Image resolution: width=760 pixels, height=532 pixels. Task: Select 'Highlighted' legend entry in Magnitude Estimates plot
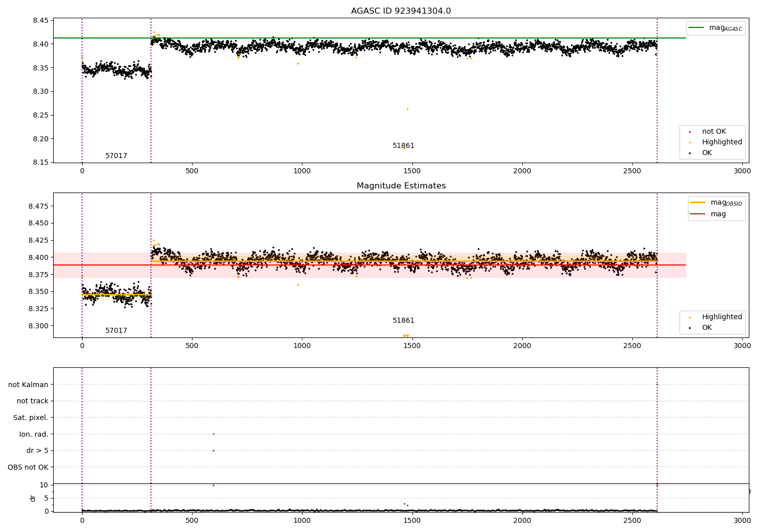pos(721,317)
